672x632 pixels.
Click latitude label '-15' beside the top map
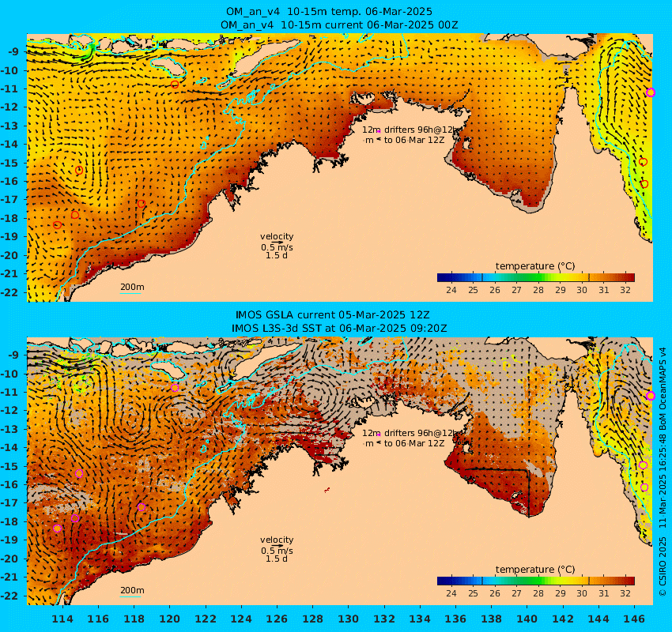pyautogui.click(x=9, y=163)
